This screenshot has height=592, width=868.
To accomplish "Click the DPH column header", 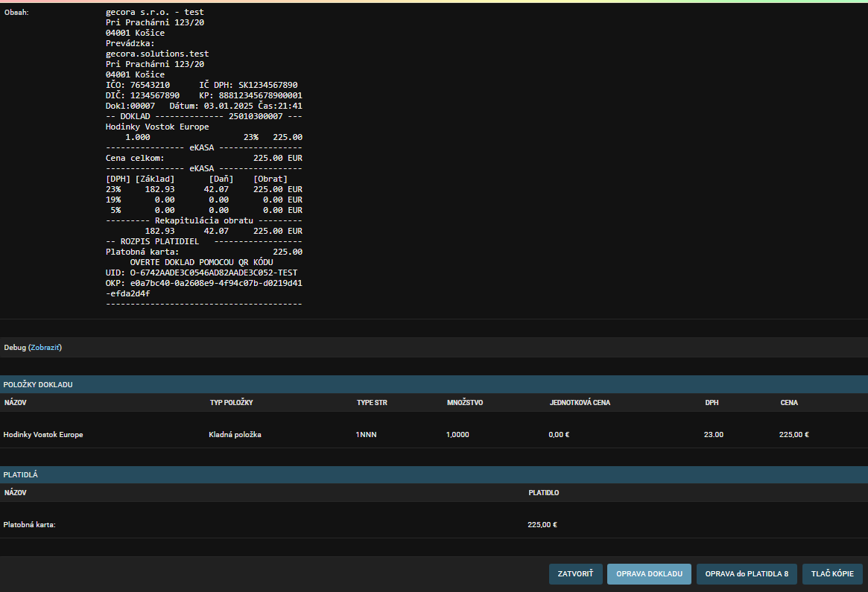I will click(712, 403).
